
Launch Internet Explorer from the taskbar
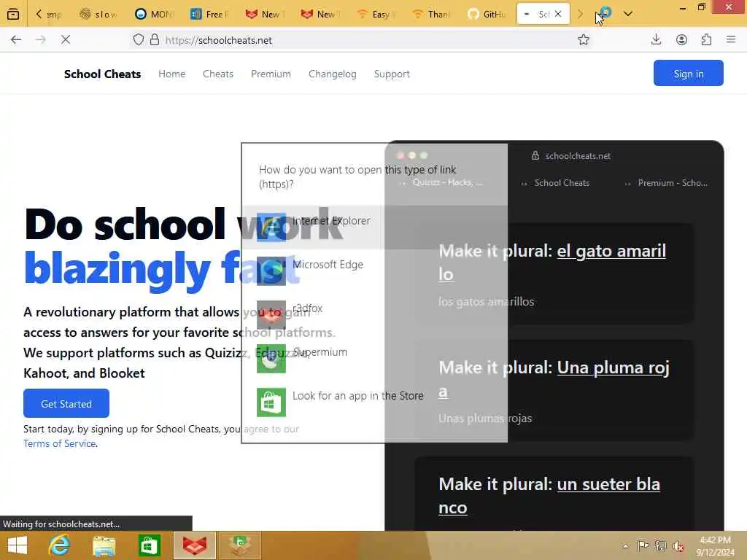click(x=60, y=545)
